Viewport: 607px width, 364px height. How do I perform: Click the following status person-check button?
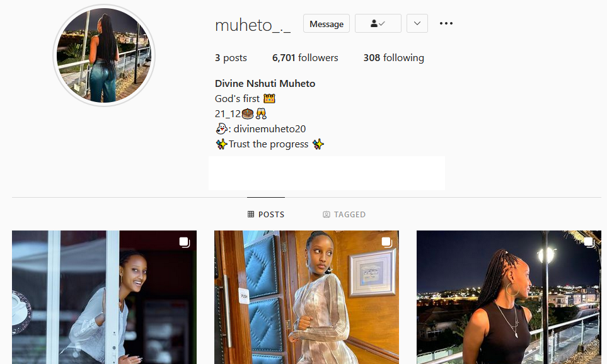(x=378, y=23)
